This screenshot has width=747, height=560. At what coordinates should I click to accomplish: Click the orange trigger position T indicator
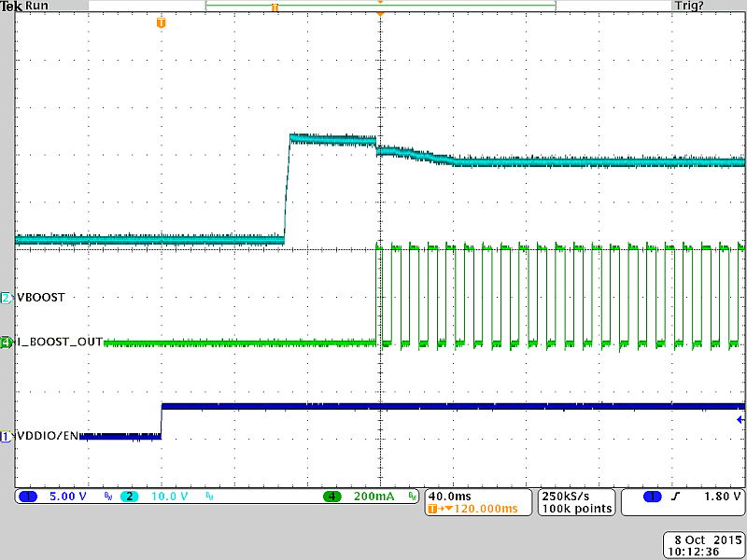[160, 21]
